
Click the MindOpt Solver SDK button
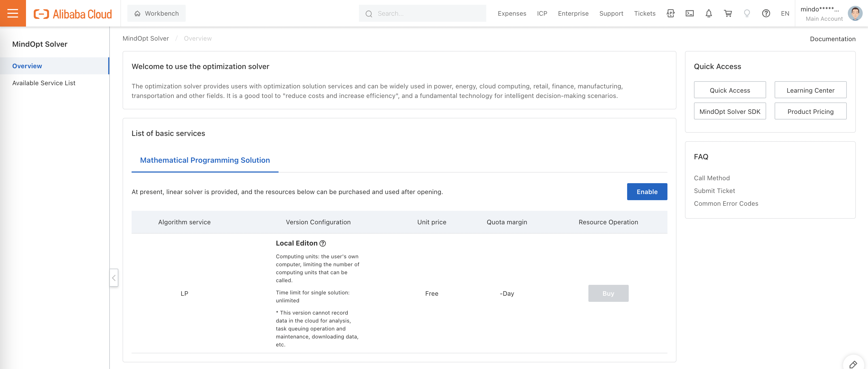coord(730,111)
